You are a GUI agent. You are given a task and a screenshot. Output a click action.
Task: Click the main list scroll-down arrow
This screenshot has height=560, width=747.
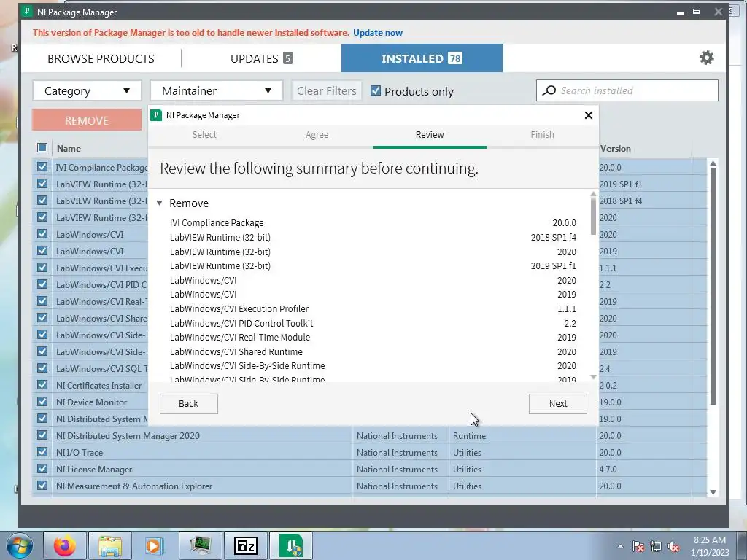pos(713,492)
